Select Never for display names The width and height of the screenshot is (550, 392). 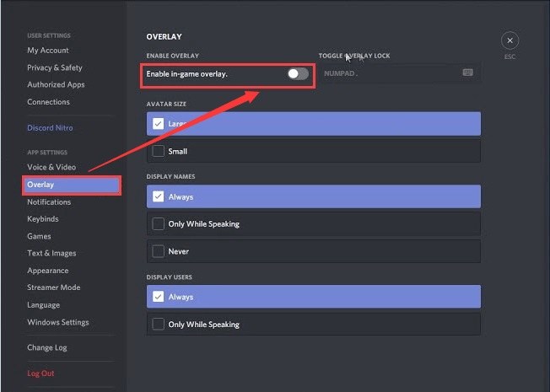[x=159, y=251]
